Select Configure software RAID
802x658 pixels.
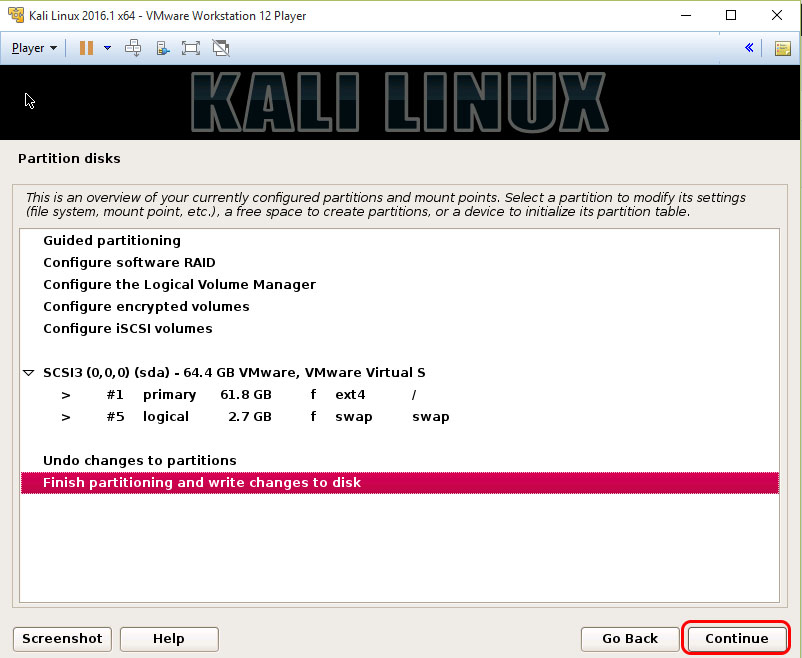tap(399, 262)
